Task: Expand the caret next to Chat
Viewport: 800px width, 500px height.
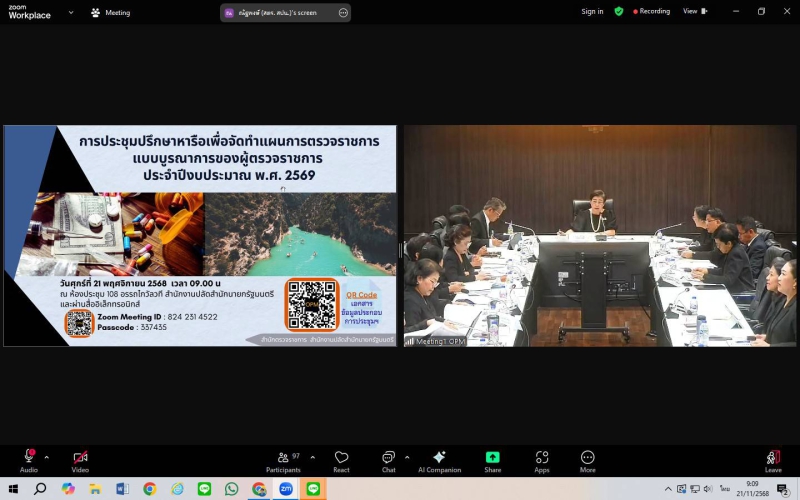Action: [406, 457]
